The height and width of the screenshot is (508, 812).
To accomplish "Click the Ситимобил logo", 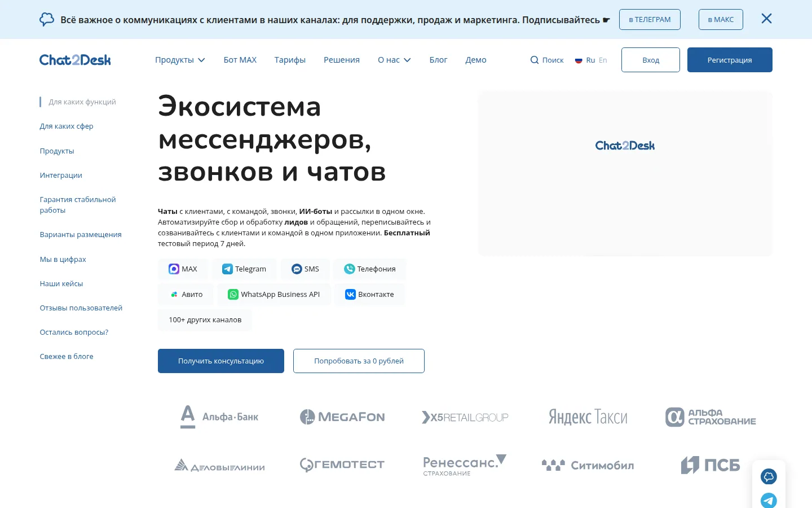I will [588, 465].
